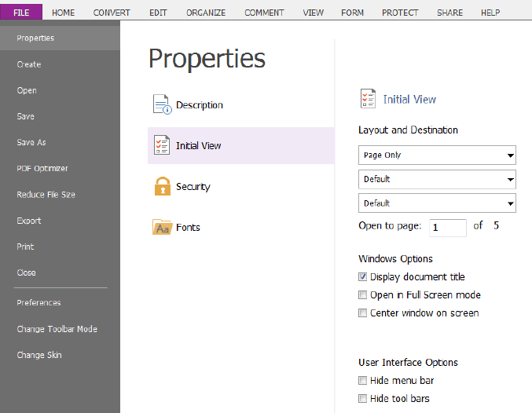Image resolution: width=532 pixels, height=413 pixels.
Task: Toggle the Display document title checkbox
Action: pos(363,276)
